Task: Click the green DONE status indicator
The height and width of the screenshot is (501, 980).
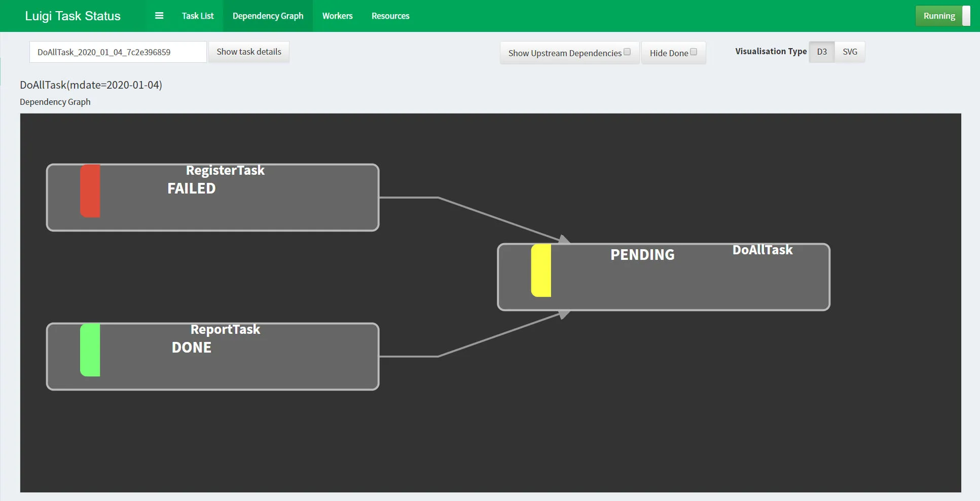Action: click(90, 350)
